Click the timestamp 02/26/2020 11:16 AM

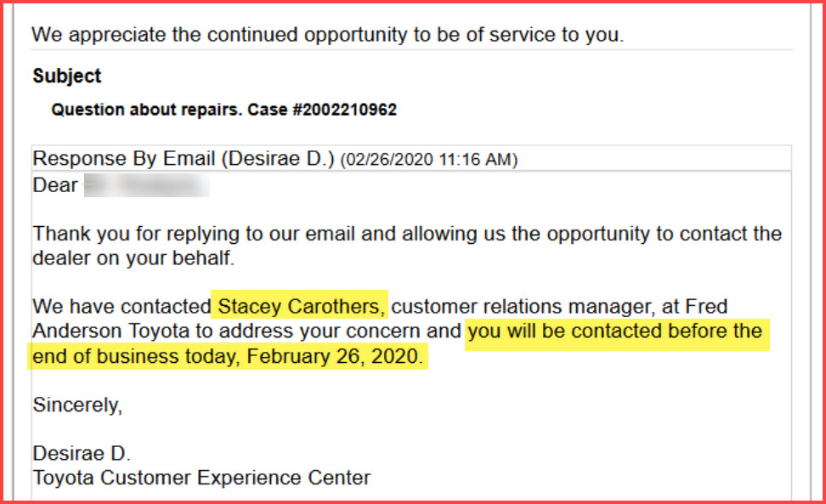429,160
